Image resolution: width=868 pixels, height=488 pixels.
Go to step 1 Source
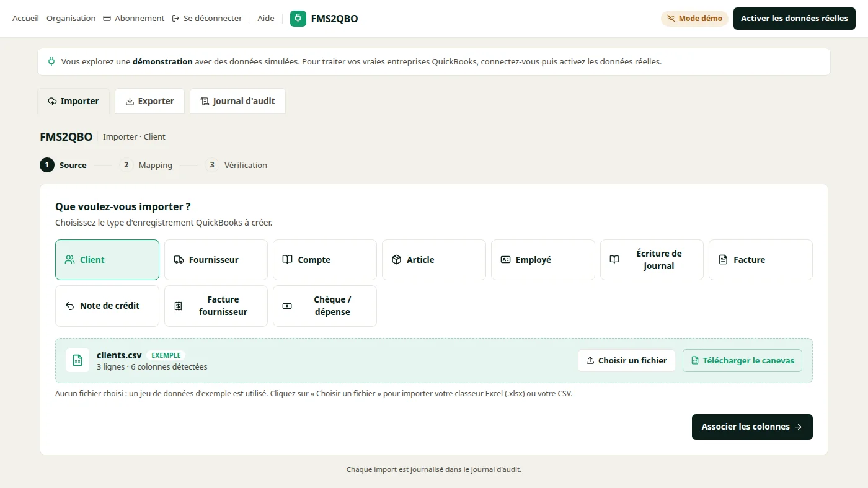tap(64, 165)
